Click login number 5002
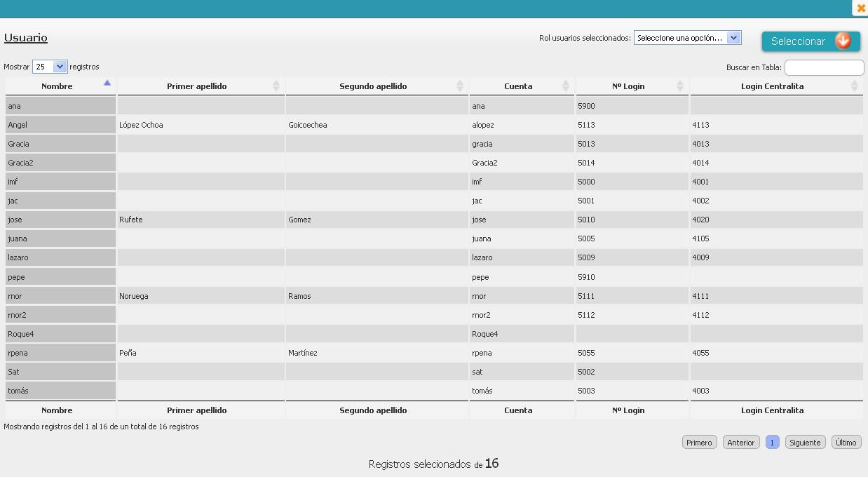Viewport: 868px width, 477px height. [x=632, y=372]
